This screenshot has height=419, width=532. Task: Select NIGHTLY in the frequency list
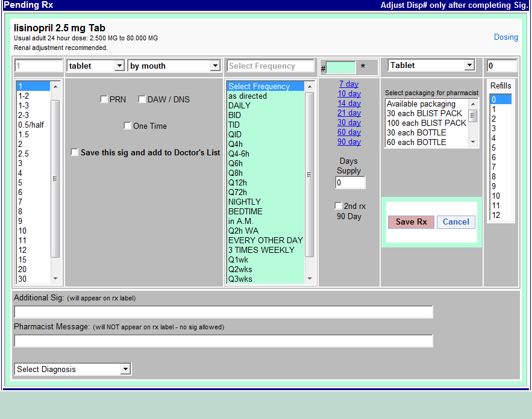point(266,202)
